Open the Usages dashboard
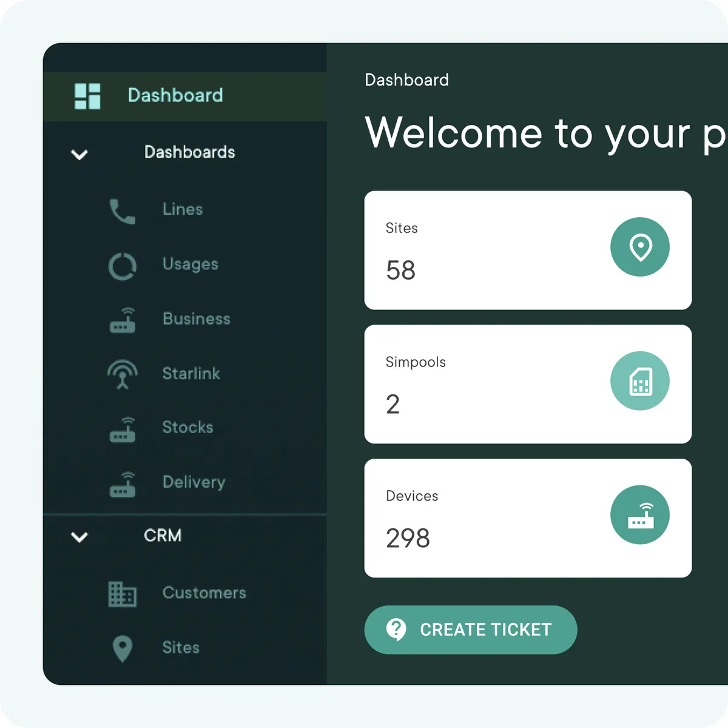This screenshot has height=728, width=728. (x=190, y=265)
